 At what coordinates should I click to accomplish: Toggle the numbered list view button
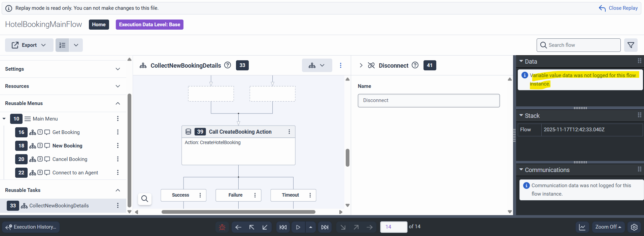[x=62, y=45]
